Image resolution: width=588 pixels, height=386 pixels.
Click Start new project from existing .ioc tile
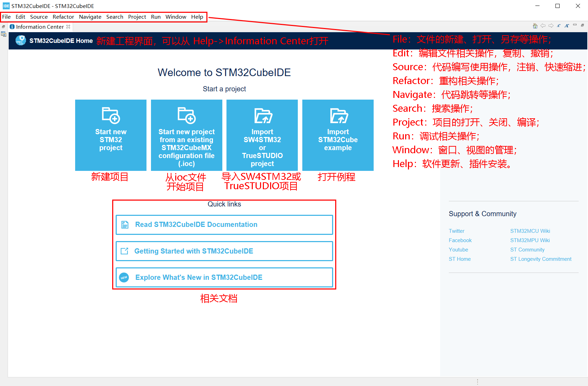coord(187,135)
